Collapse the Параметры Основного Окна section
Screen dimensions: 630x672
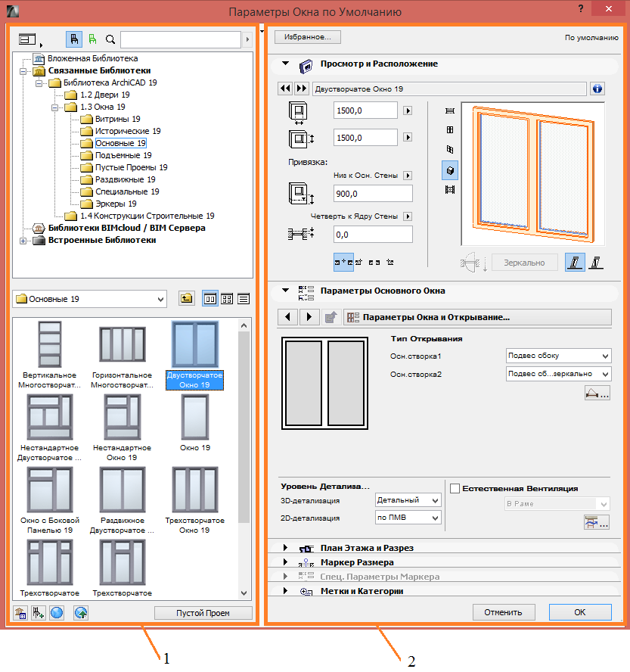click(285, 291)
